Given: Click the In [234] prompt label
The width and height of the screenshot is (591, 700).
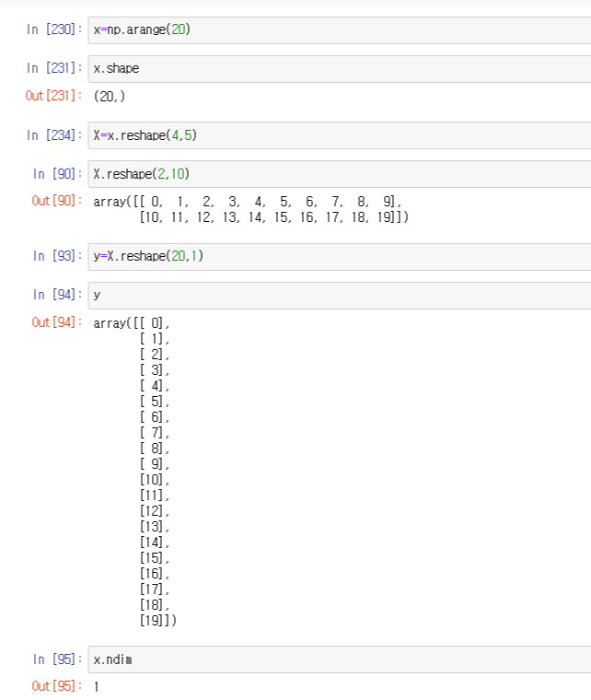Looking at the screenshot, I should (x=54, y=134).
